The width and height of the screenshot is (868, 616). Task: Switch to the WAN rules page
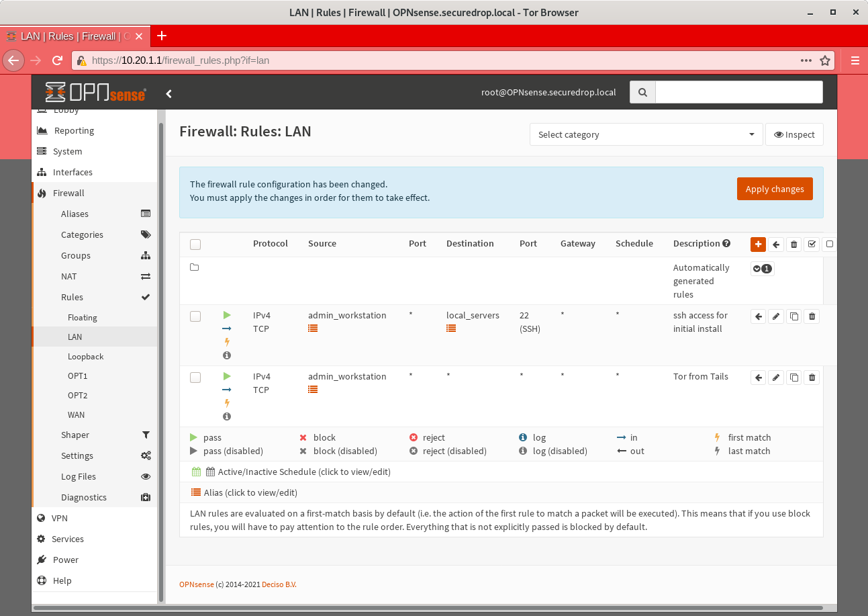click(x=76, y=414)
